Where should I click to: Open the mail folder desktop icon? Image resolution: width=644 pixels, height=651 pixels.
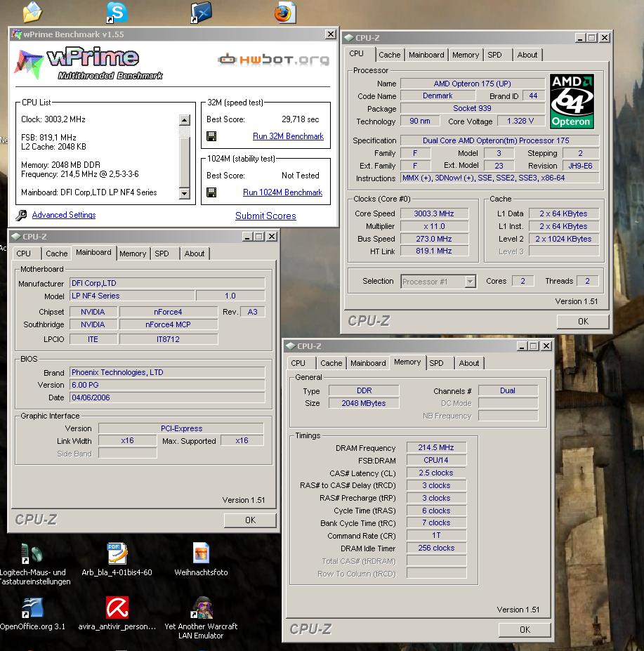(32, 13)
